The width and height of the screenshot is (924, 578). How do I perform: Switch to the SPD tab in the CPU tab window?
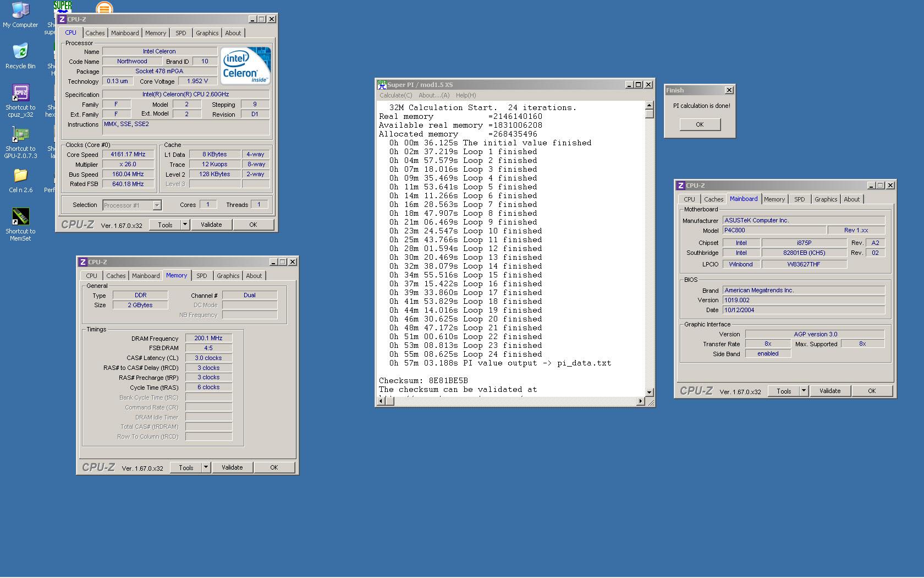(181, 33)
